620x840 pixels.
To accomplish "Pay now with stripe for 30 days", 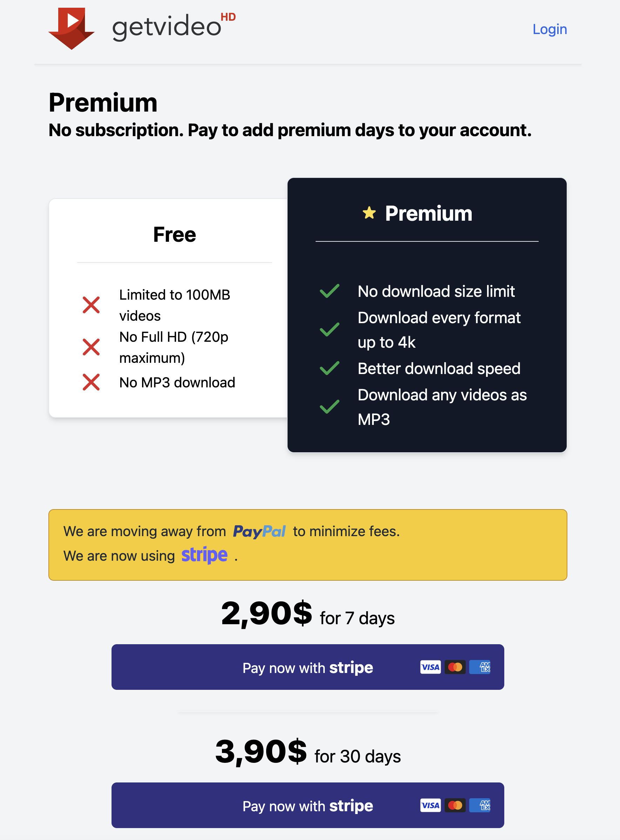I will [308, 805].
